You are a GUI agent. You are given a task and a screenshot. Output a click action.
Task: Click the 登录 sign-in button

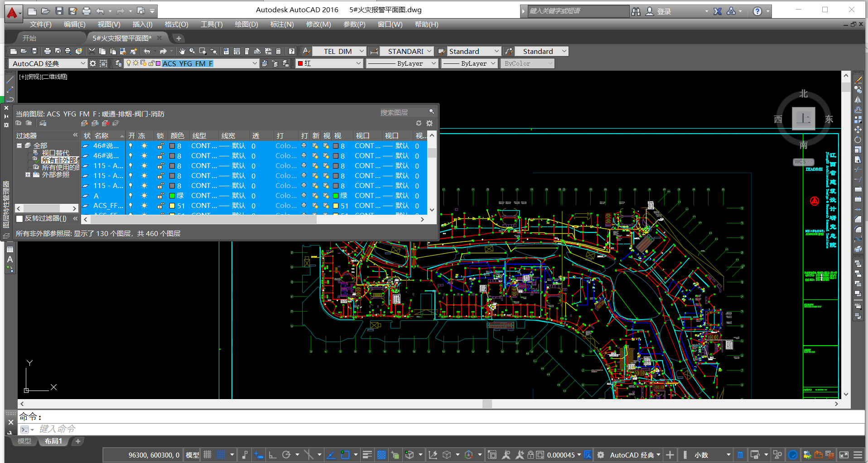pyautogui.click(x=664, y=11)
